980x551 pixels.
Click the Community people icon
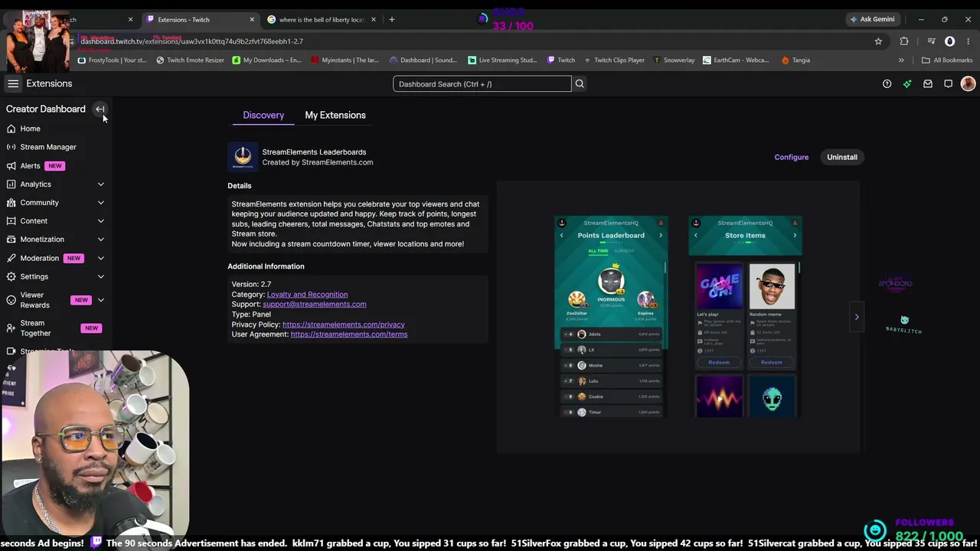tap(11, 203)
